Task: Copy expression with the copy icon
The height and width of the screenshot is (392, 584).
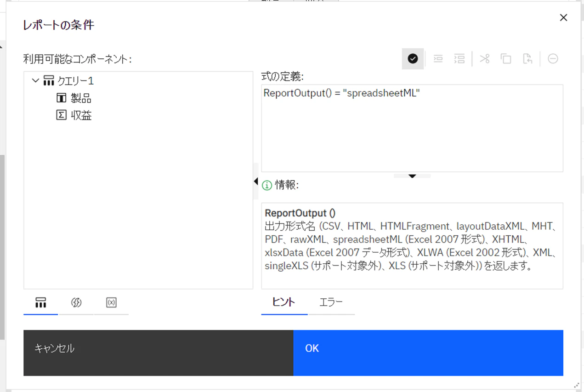Action: coord(506,59)
